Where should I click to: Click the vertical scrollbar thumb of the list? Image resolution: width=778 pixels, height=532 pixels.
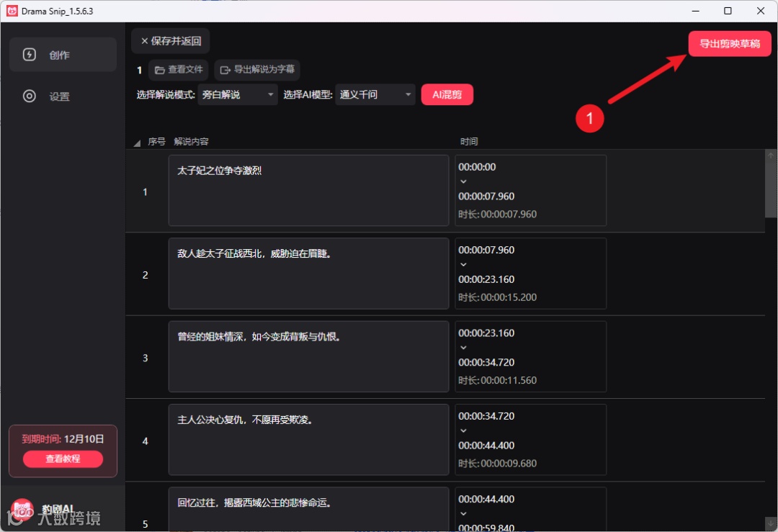(x=771, y=189)
